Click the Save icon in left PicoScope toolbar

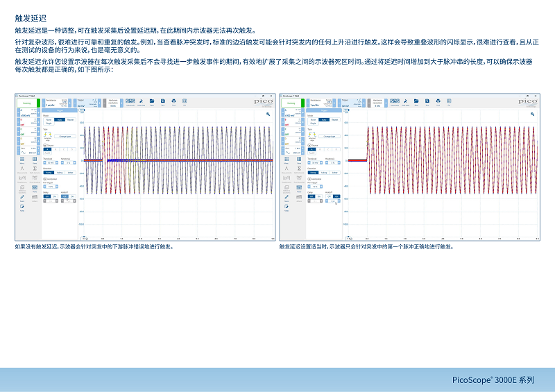[163, 103]
